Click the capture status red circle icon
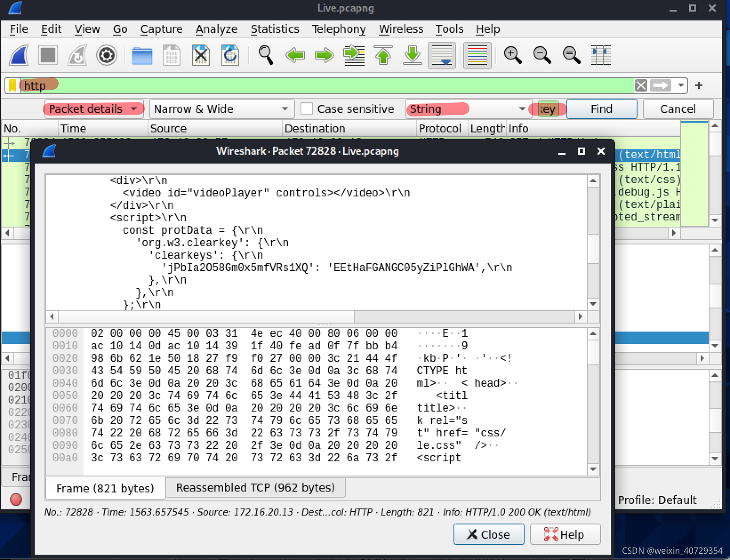The image size is (730, 560). 16,500
